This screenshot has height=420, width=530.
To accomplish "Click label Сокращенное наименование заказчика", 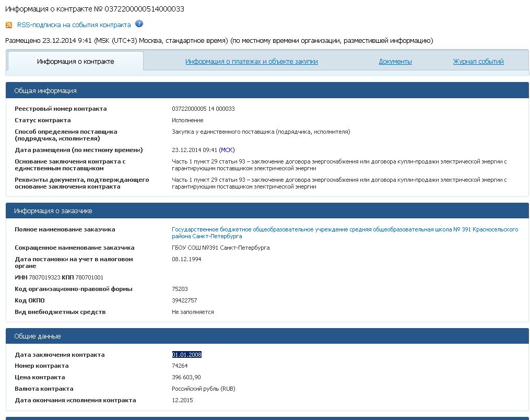I will click(74, 248).
